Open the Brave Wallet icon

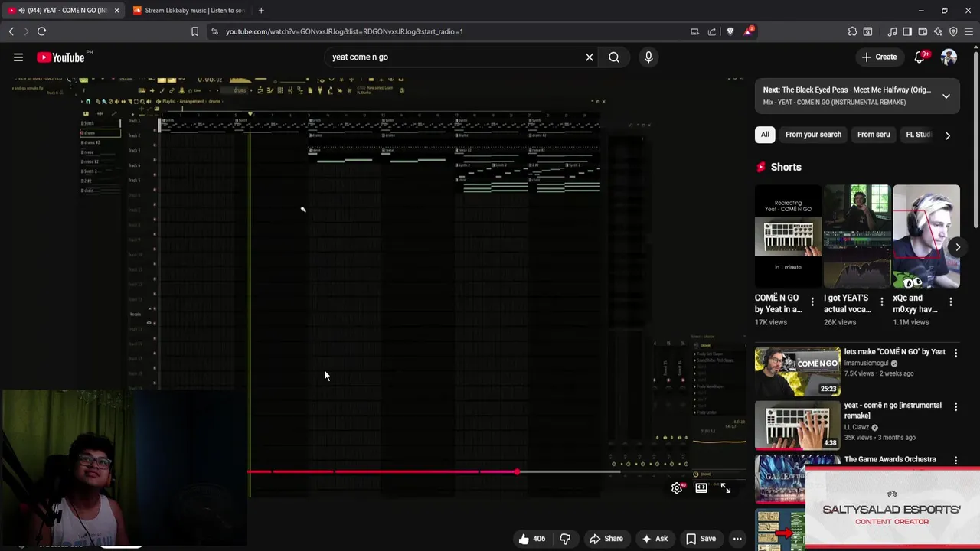point(923,31)
